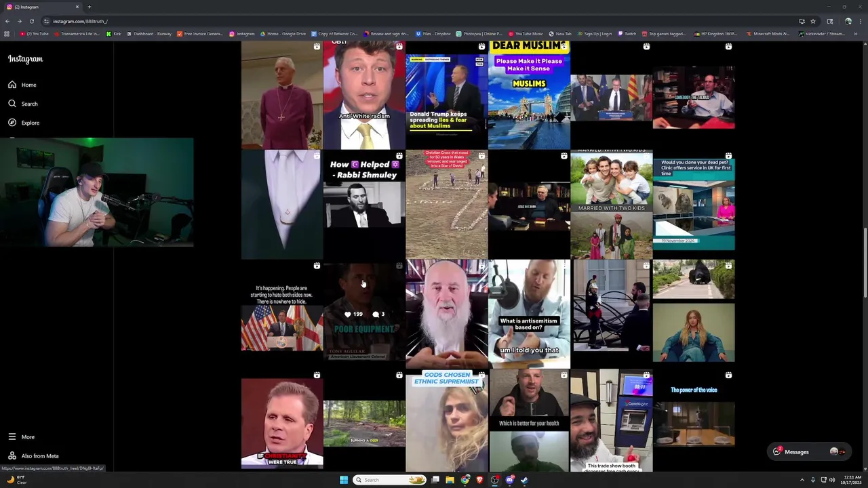Open the Messages popup
The image size is (868, 488).
(x=808, y=451)
